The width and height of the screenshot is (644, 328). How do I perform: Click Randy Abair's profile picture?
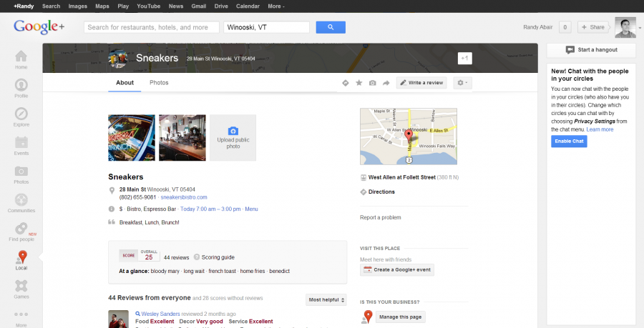[625, 27]
